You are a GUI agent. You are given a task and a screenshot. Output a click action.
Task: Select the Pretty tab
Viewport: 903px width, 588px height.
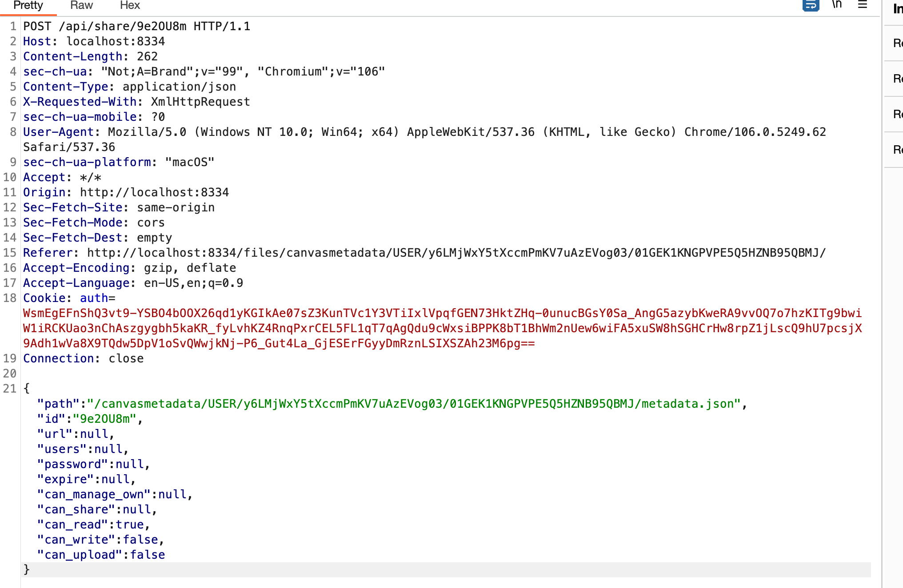[28, 6]
